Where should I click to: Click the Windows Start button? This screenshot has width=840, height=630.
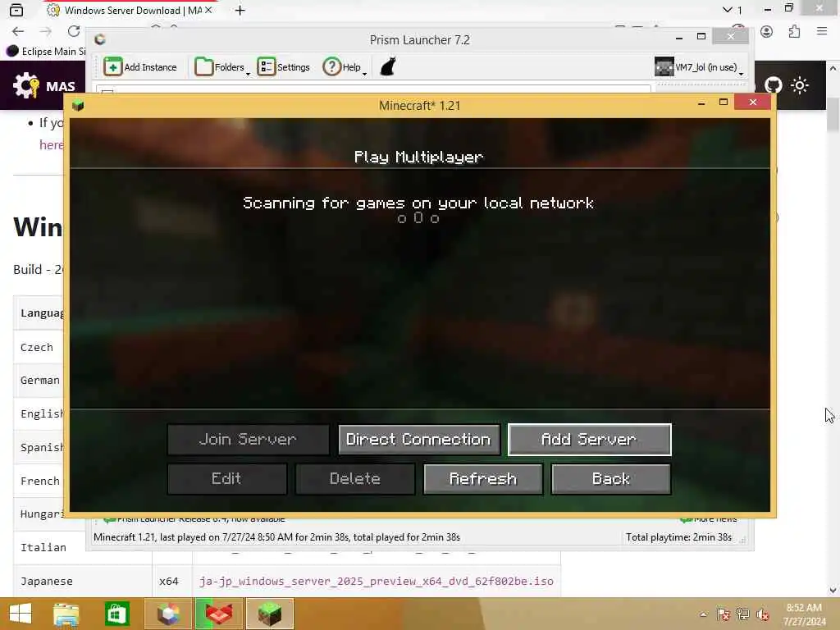(21, 614)
